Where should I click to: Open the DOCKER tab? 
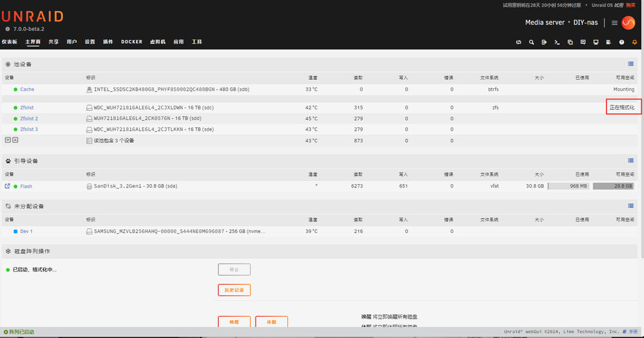[131, 42]
